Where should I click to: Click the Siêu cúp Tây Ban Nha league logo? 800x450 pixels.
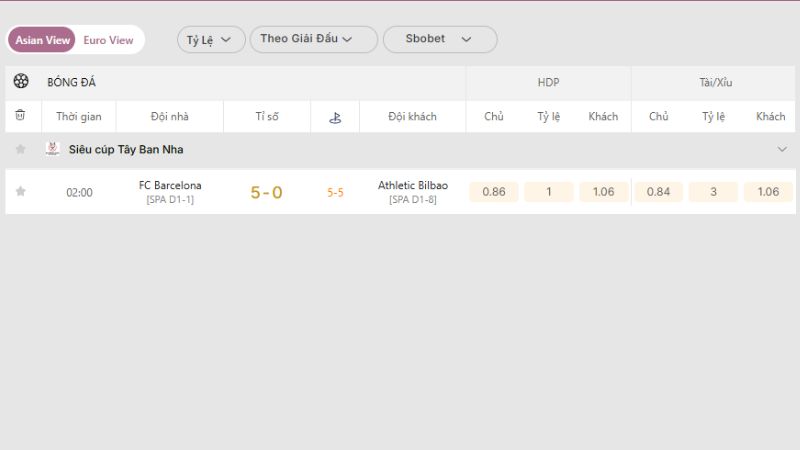click(x=53, y=149)
